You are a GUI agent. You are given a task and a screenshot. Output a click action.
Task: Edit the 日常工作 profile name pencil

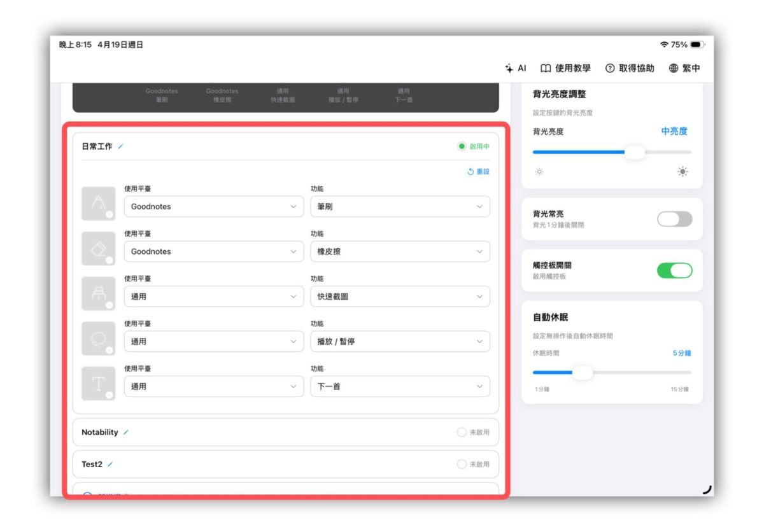(121, 146)
